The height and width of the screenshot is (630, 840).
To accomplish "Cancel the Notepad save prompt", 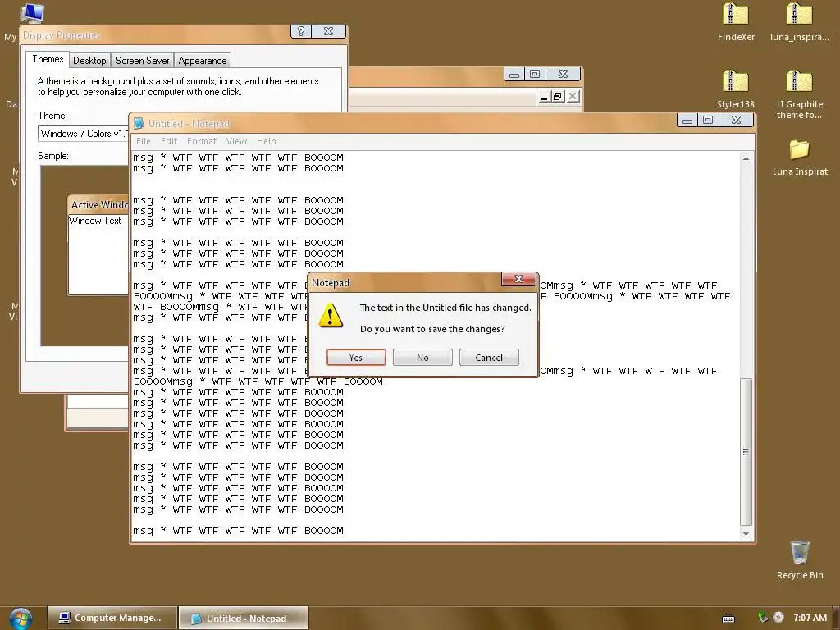I will click(x=489, y=358).
